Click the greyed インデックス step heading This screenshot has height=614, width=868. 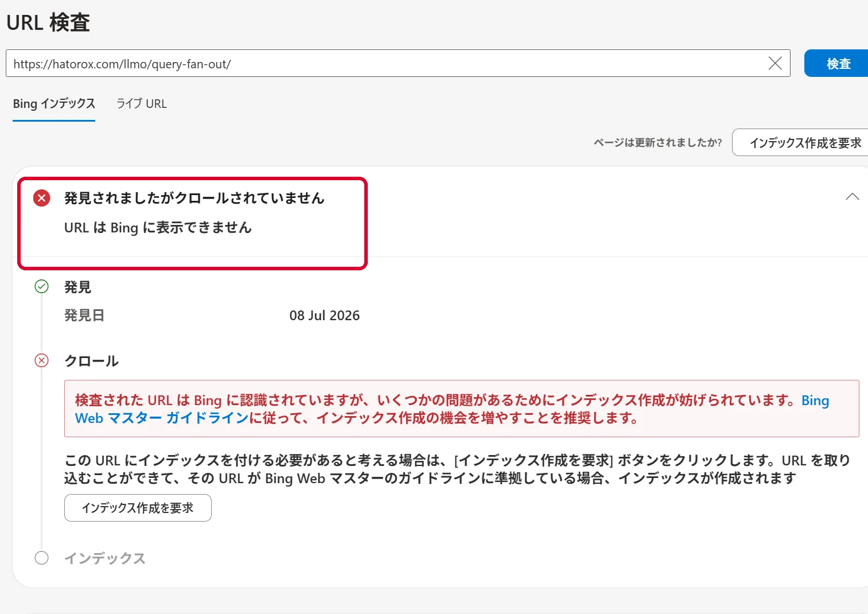(x=105, y=558)
